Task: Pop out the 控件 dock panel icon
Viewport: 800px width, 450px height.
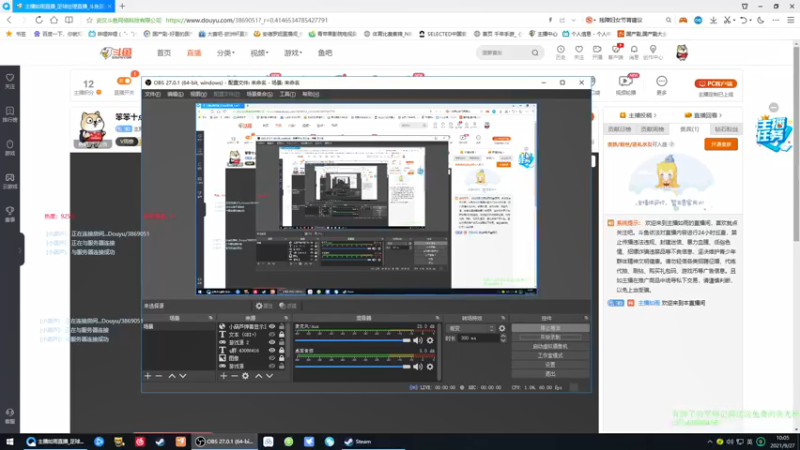Action: coord(586,318)
